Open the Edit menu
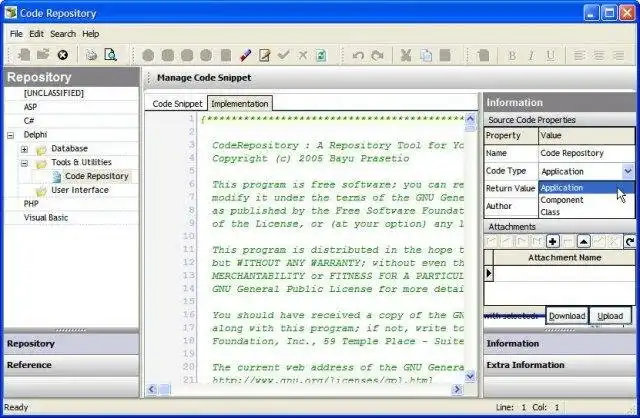The image size is (640, 418). pyautogui.click(x=36, y=34)
